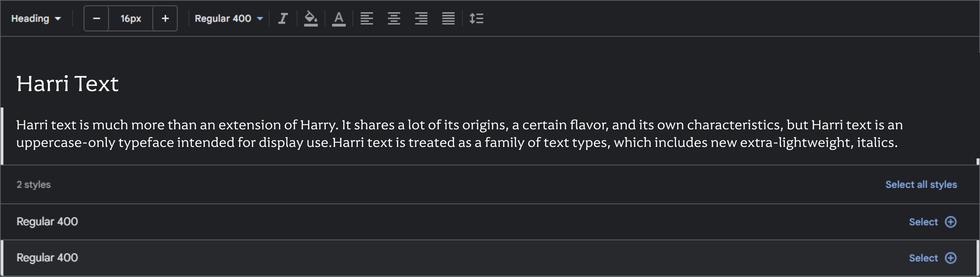Decrease font size with minus button
Screen dimensions: 980x277
tap(96, 18)
